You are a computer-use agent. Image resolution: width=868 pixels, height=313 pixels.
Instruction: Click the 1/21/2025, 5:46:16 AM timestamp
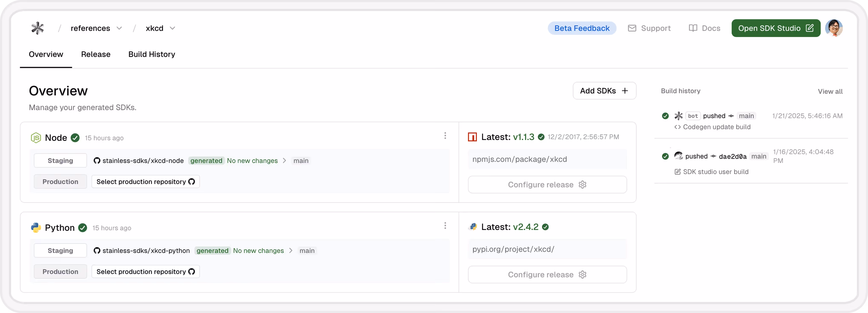(807, 116)
